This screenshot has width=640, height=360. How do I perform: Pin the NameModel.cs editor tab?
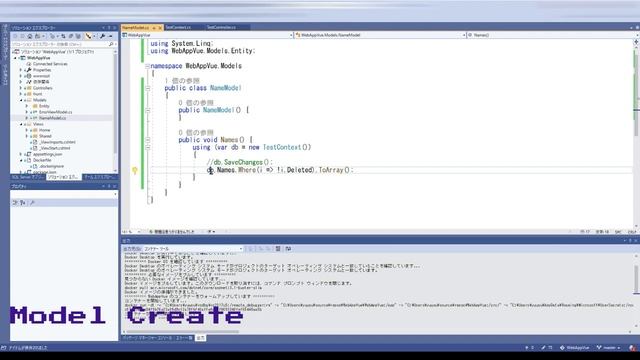154,27
